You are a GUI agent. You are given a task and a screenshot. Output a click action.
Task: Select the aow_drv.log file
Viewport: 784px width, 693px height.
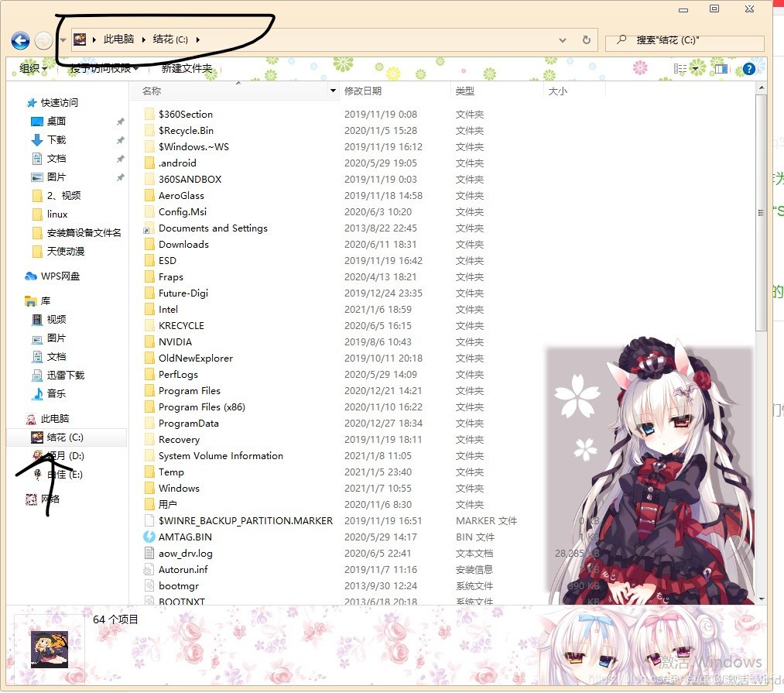[x=186, y=554]
